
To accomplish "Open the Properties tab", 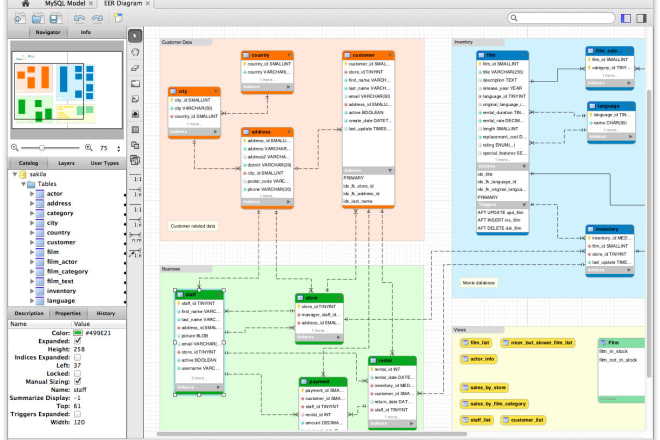I will coord(68,313).
